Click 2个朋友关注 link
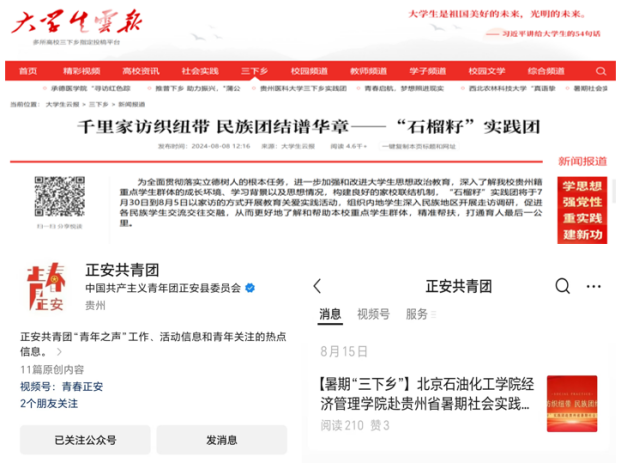Image resolution: width=621 pixels, height=463 pixels. (49, 403)
